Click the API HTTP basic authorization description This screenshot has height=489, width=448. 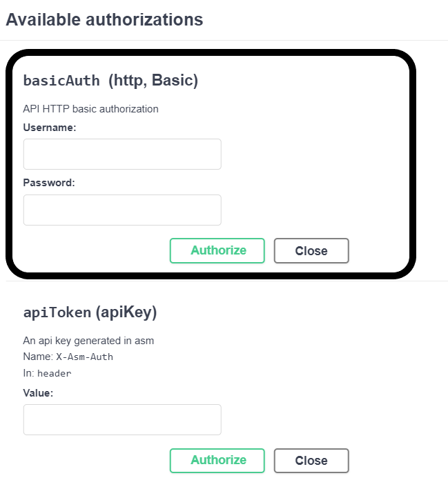(x=90, y=109)
